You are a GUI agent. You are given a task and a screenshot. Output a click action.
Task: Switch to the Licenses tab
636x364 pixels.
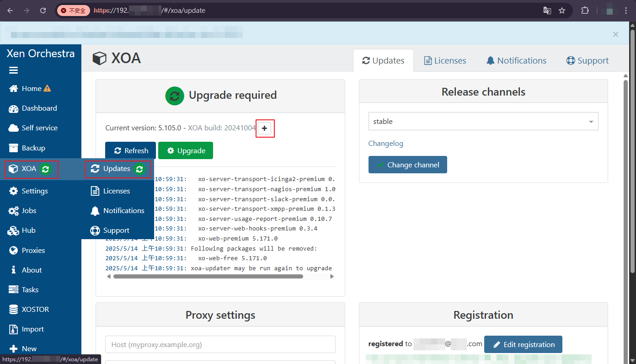[x=445, y=61]
